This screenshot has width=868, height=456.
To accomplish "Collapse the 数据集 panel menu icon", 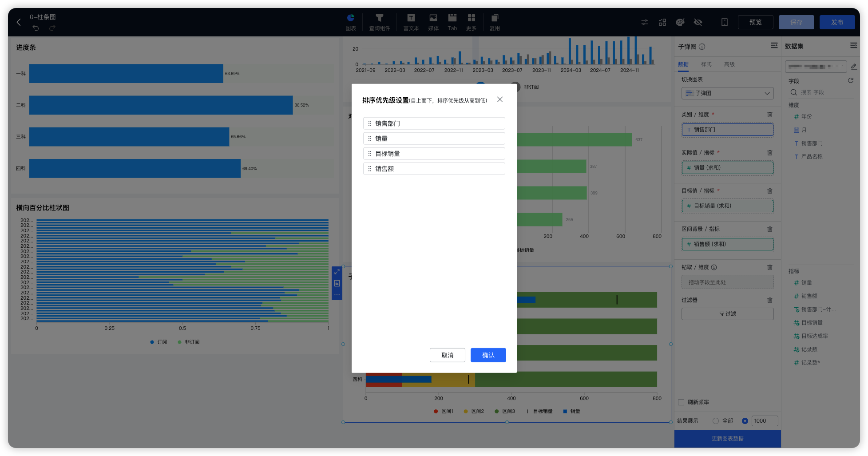I will 854,45.
